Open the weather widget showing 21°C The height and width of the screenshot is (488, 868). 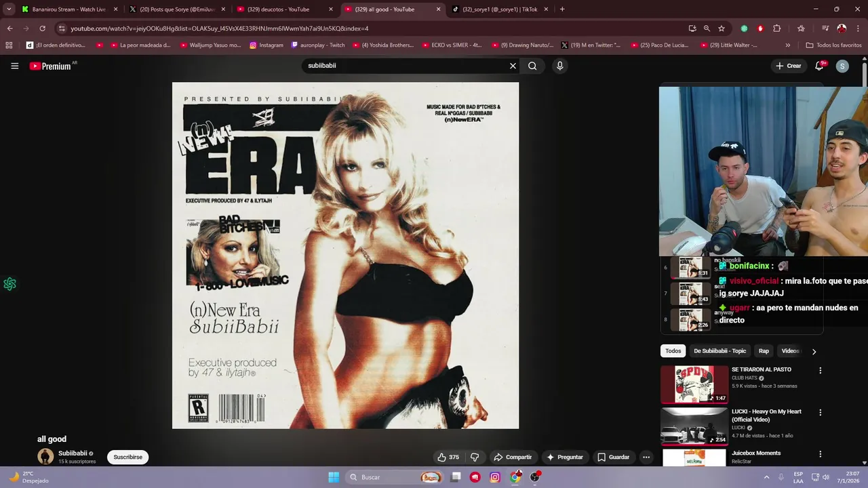(x=28, y=477)
